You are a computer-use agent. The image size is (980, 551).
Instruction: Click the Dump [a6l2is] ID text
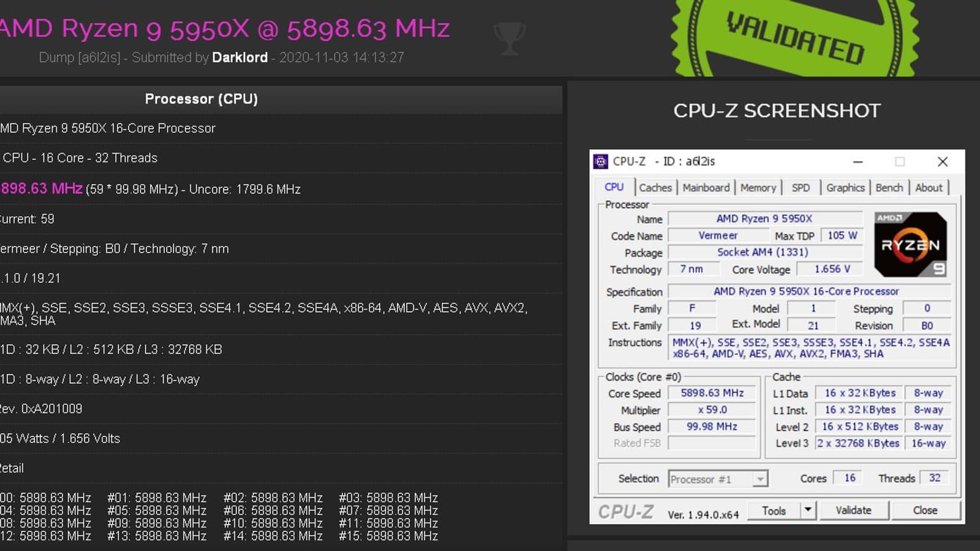[80, 58]
